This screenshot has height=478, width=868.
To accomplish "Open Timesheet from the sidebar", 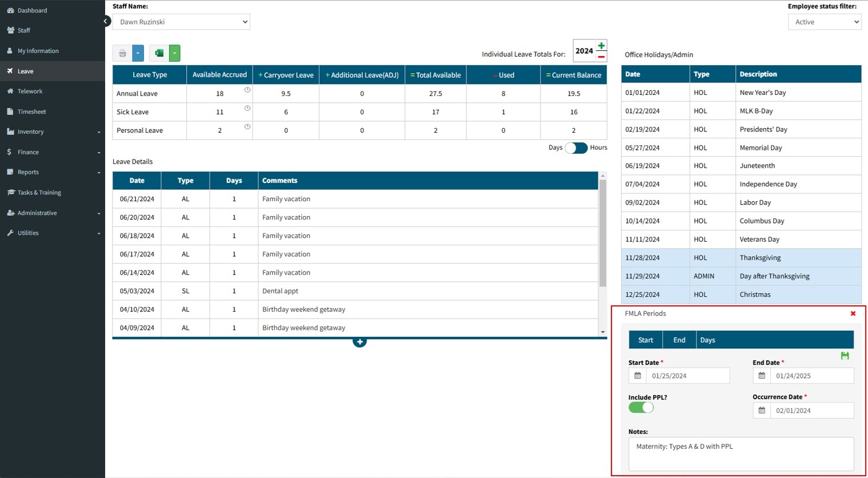I will (31, 111).
